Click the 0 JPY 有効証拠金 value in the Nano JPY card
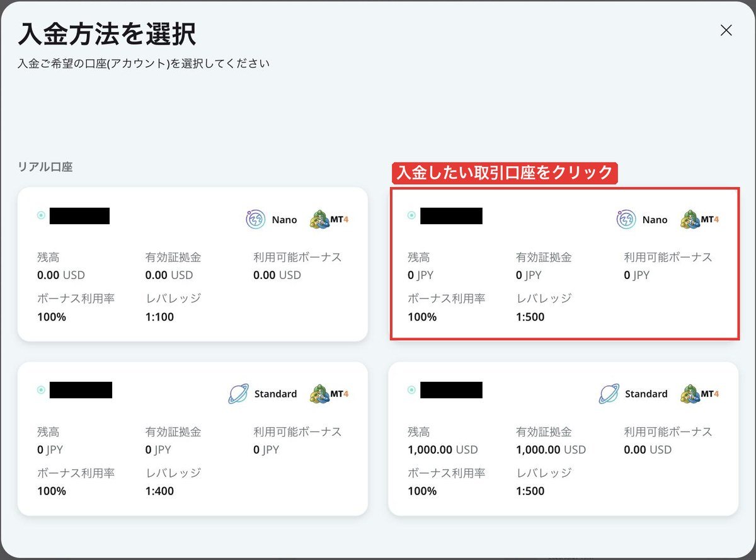This screenshot has height=560, width=756. [528, 275]
